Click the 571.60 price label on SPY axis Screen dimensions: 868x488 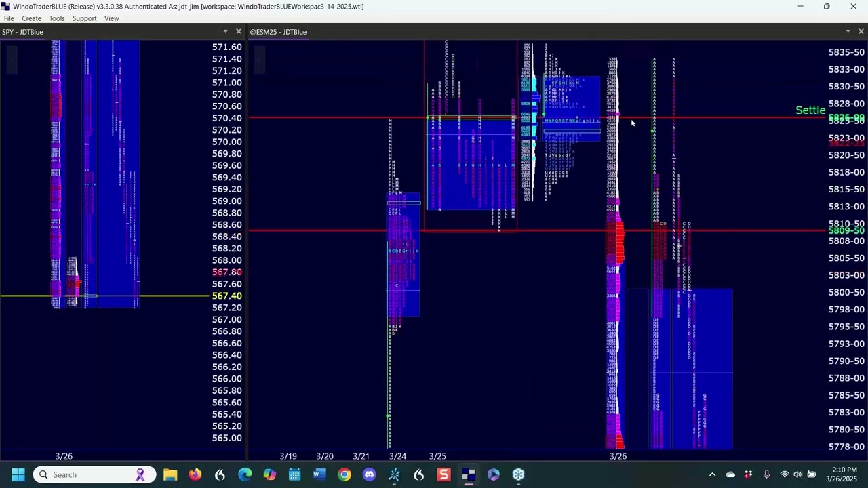pos(227,47)
